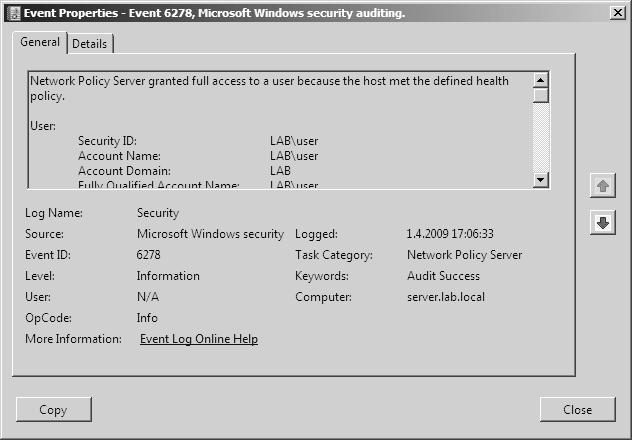The height and width of the screenshot is (440, 632).
Task: Click the Computer value server.lab.local
Action: 446,297
